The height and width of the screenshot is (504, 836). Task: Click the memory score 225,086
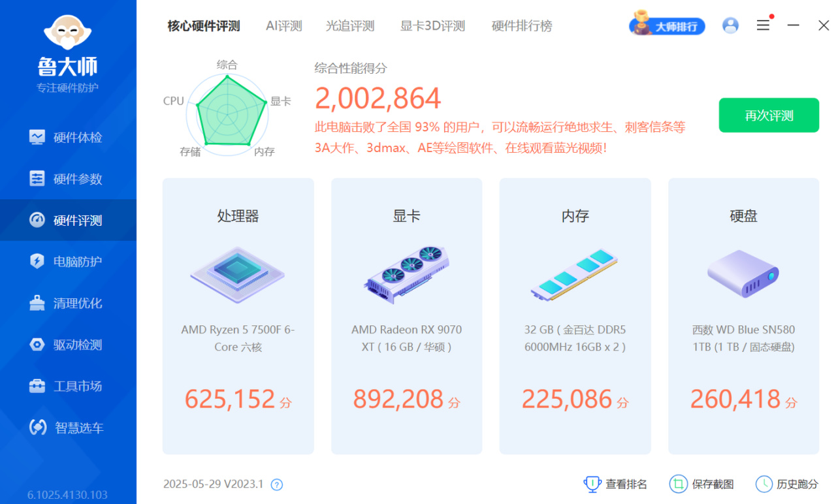tap(566, 399)
